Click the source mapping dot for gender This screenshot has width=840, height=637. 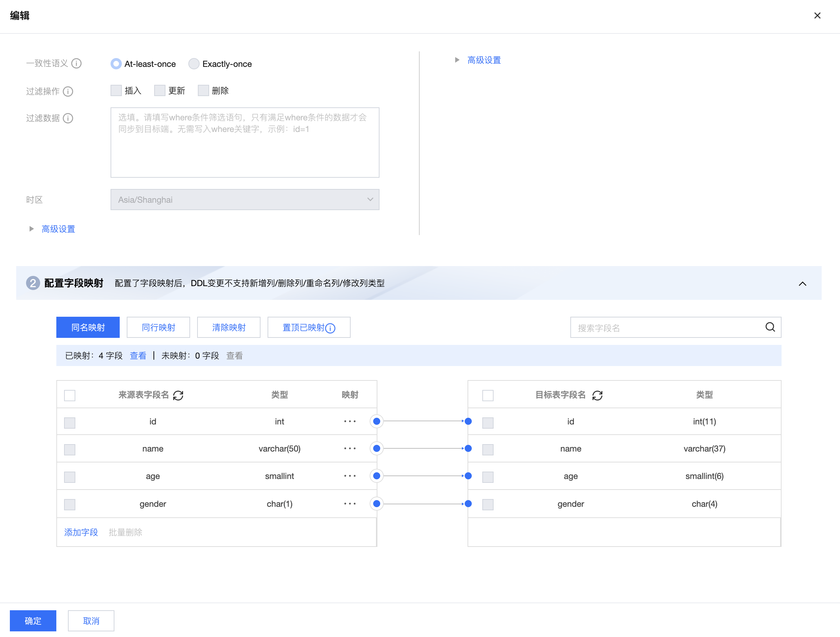click(x=376, y=504)
